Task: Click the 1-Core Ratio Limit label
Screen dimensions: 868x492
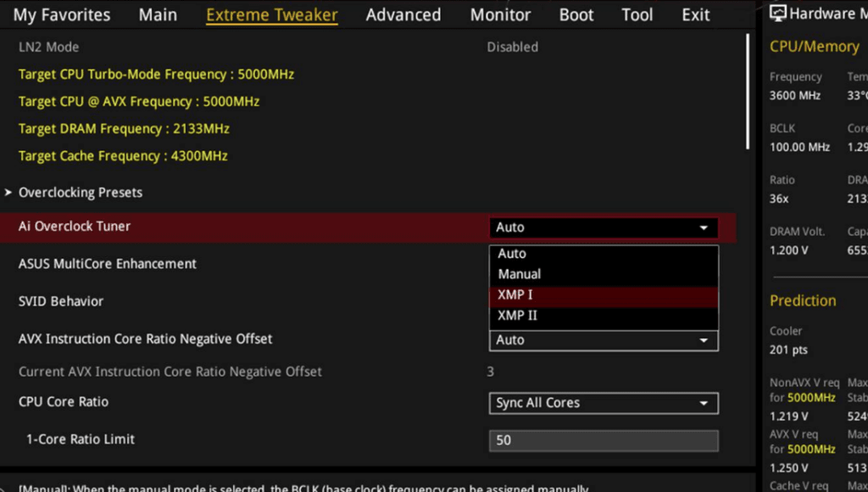Action: click(81, 439)
